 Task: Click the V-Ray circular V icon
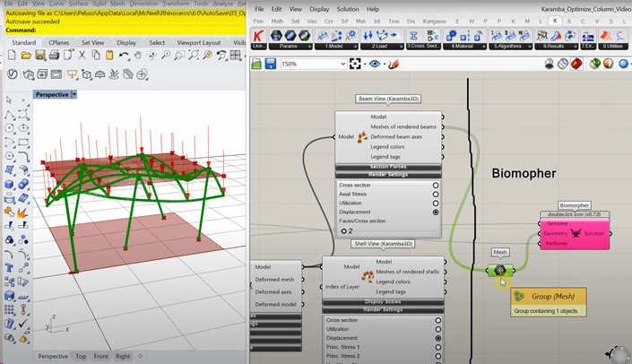[13, 74]
